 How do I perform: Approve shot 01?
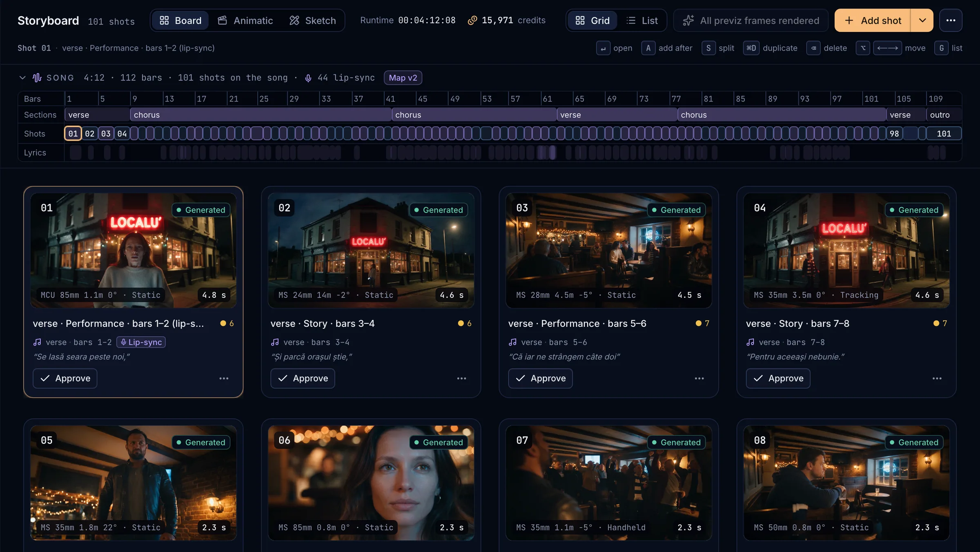(65, 378)
